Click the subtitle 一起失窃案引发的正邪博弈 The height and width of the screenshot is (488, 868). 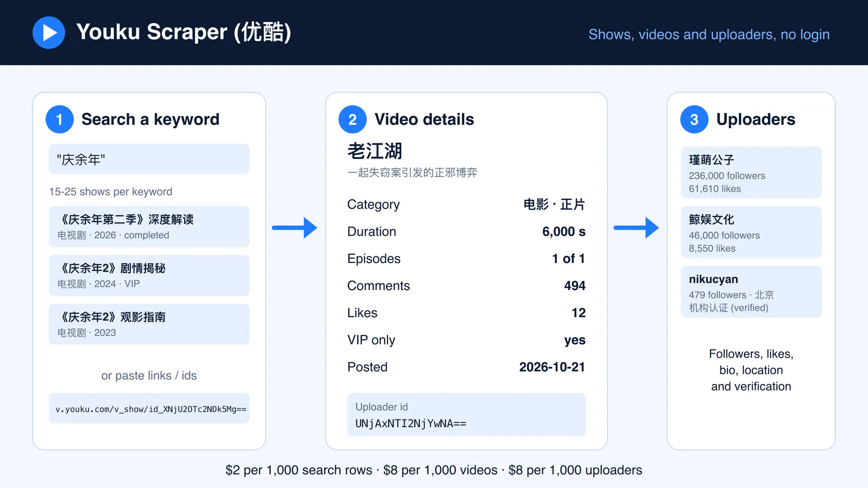412,172
